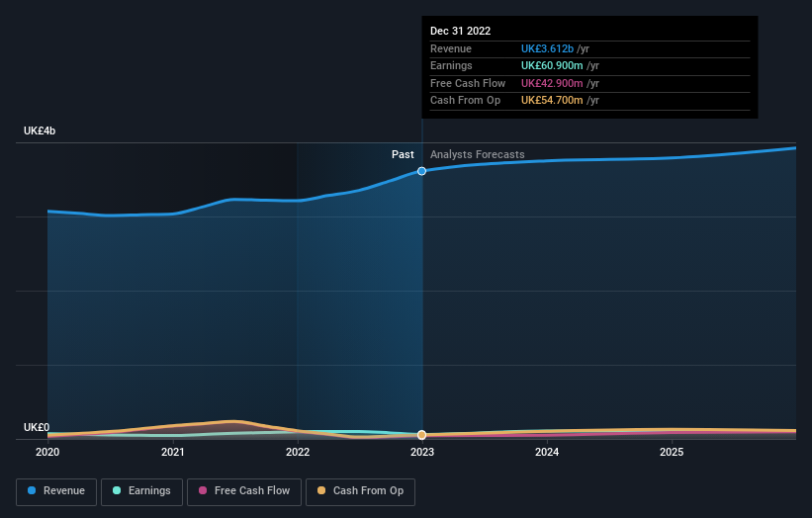This screenshot has width=812, height=518.
Task: Select the 2021 axis label
Action: (x=172, y=453)
